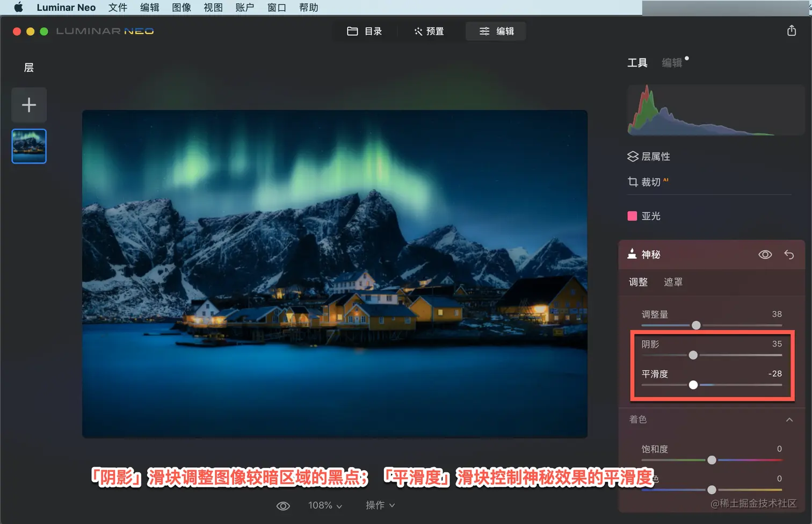
Task: Select the aurora image layer thumbnail
Action: tap(29, 146)
